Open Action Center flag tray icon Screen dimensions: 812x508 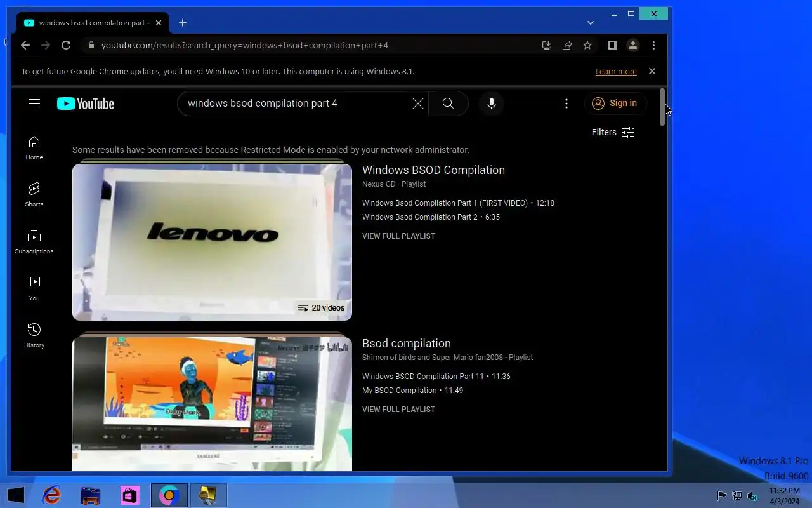coord(722,496)
